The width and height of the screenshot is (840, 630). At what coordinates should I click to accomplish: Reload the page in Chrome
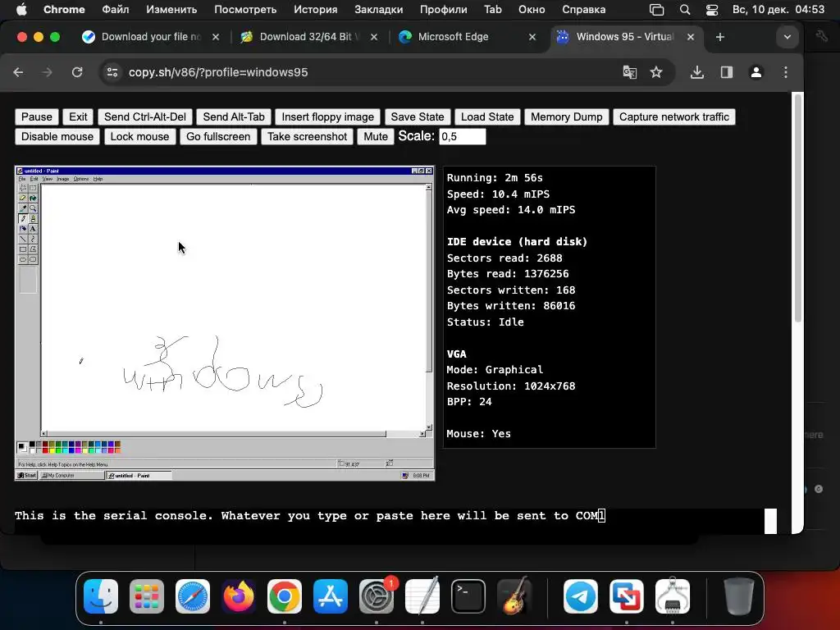point(77,72)
